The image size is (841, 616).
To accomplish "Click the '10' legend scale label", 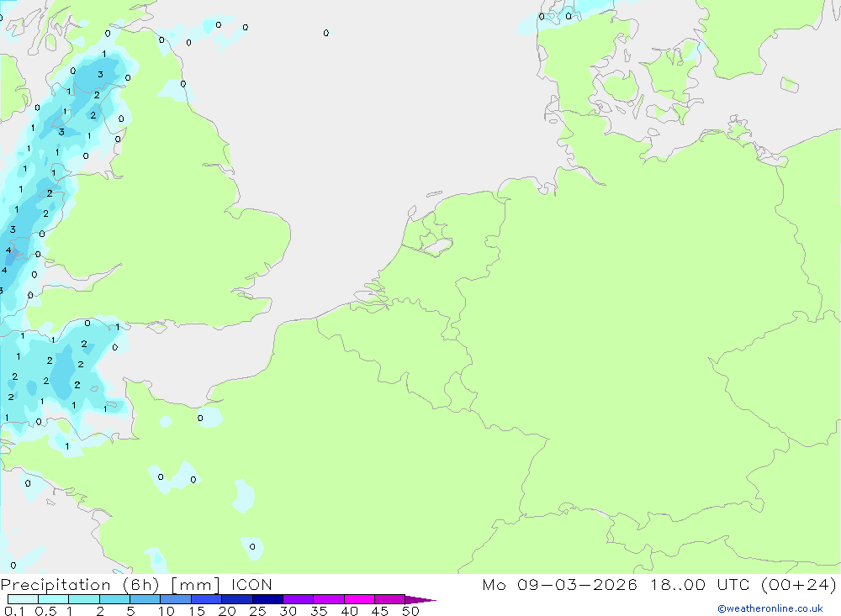I will (x=167, y=611).
